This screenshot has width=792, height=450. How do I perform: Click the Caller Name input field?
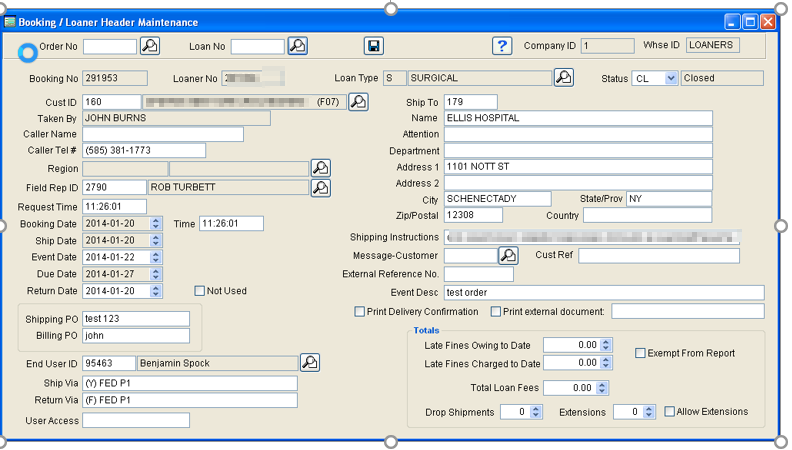pyautogui.click(x=163, y=134)
